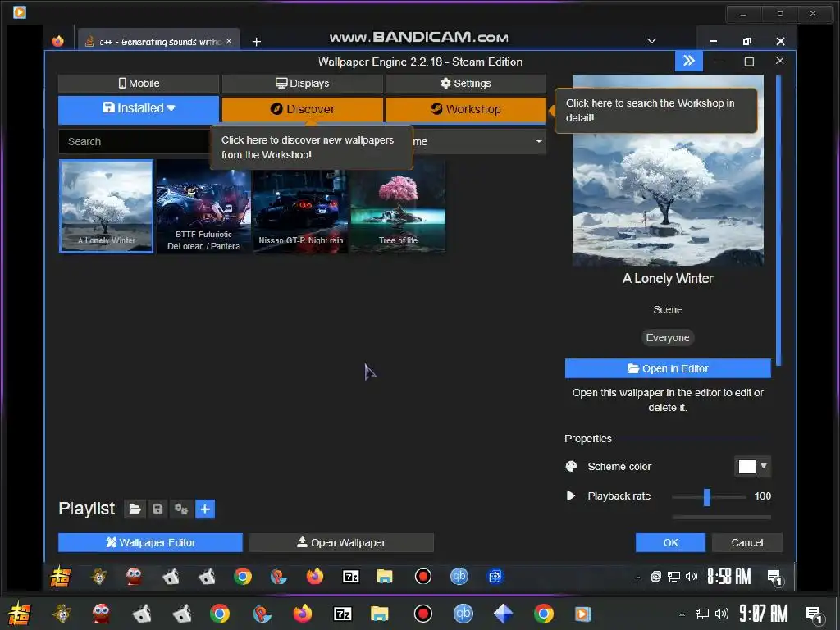Click the Open Wallpaper button

[341, 543]
